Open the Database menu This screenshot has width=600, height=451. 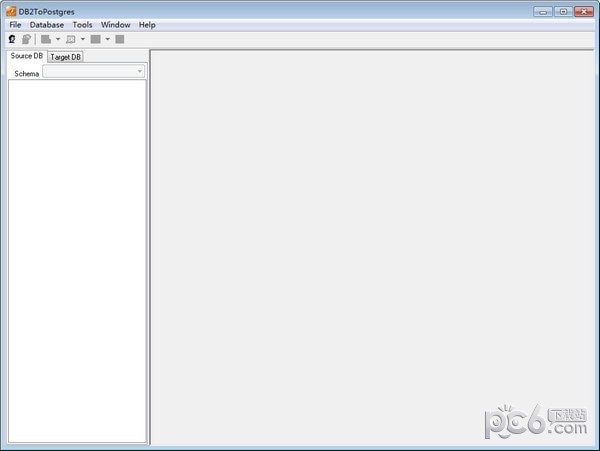click(x=47, y=25)
